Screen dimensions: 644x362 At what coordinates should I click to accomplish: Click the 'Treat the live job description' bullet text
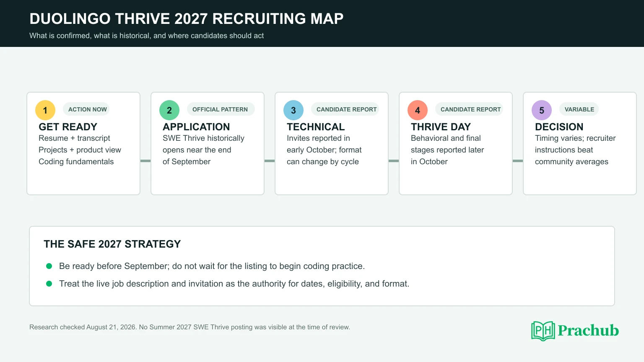[234, 284]
